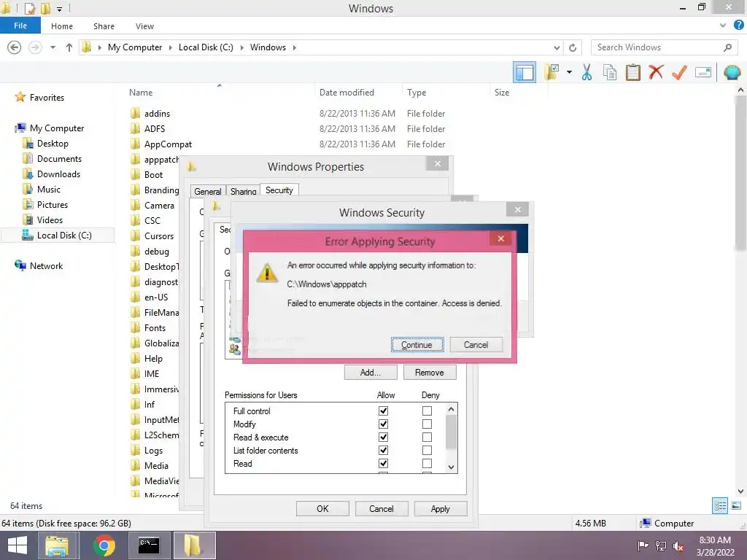The height and width of the screenshot is (560, 747).
Task: Open the View ribbon tab
Action: click(144, 26)
